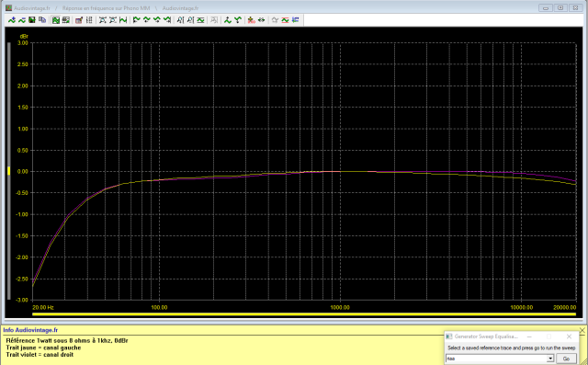
Task: Click the 0.00 level axis label
Action: point(23,171)
